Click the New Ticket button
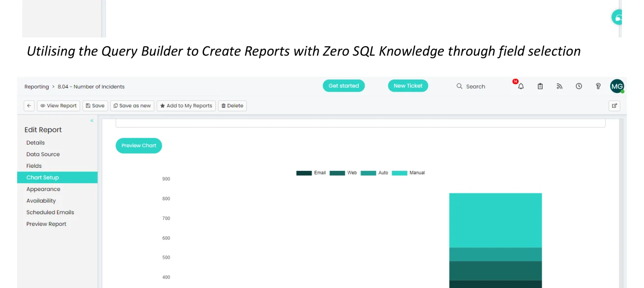644x288 pixels. tap(408, 86)
